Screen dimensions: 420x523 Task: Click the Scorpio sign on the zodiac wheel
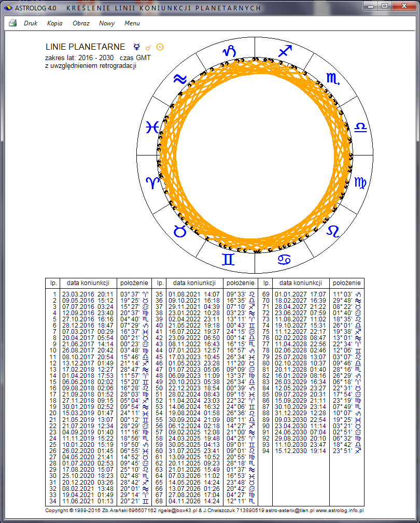pyautogui.click(x=333, y=78)
